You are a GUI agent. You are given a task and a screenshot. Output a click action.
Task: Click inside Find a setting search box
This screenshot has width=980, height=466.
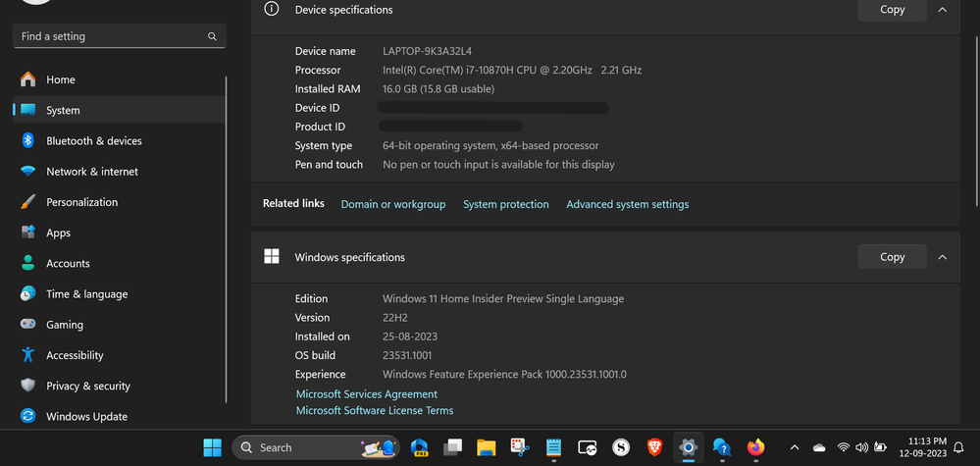[120, 36]
